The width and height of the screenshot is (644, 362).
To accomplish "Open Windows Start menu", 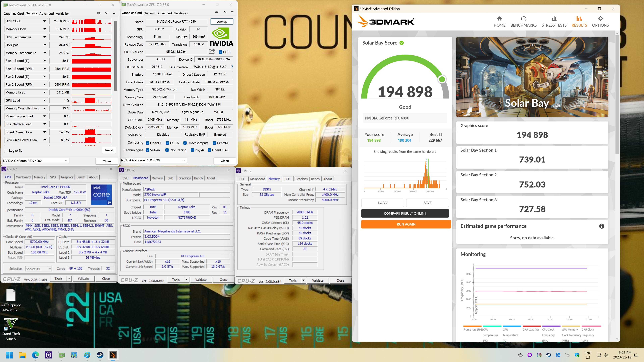I will click(9, 355).
